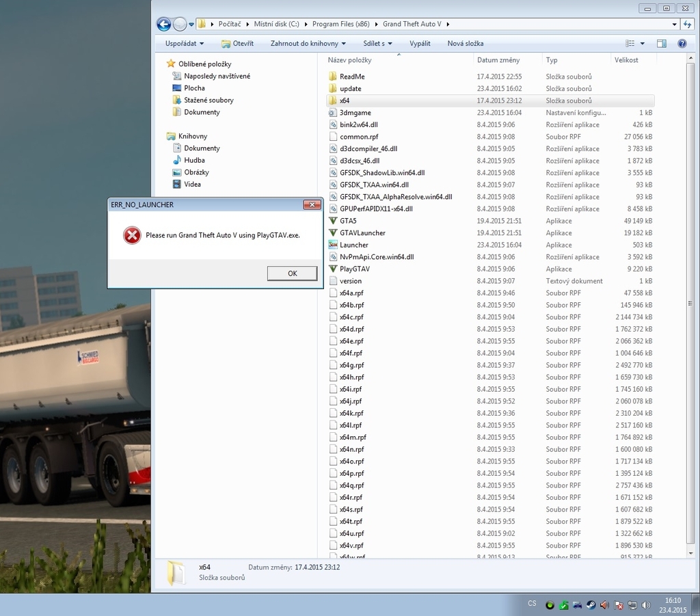
Task: Open the view options dropdown arrow
Action: coord(642,44)
